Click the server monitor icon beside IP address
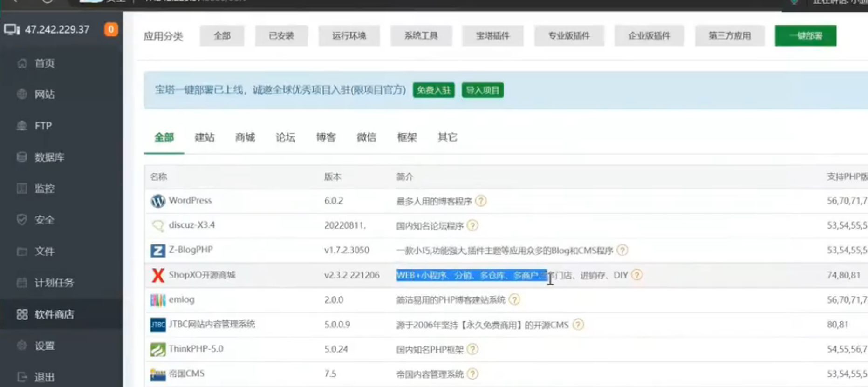 12,30
